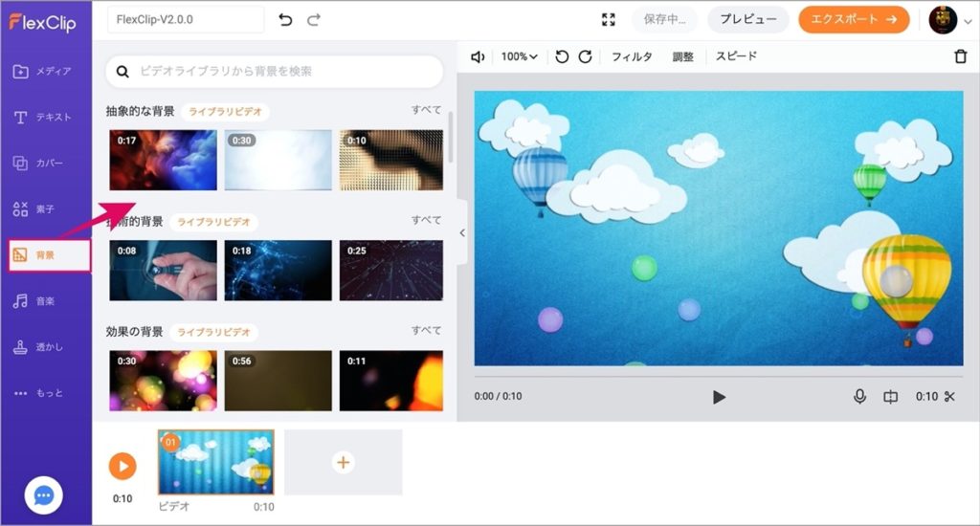Add a new storyboard scene with plus
This screenshot has height=526, width=980.
click(x=344, y=462)
